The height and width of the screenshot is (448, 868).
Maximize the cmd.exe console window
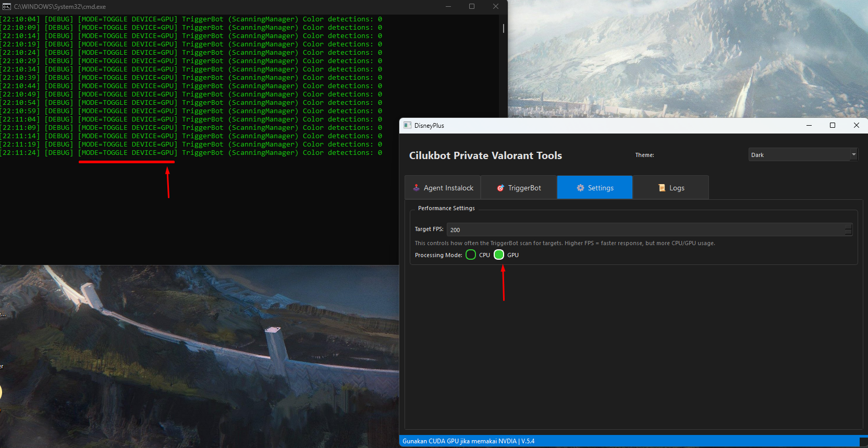pyautogui.click(x=472, y=7)
